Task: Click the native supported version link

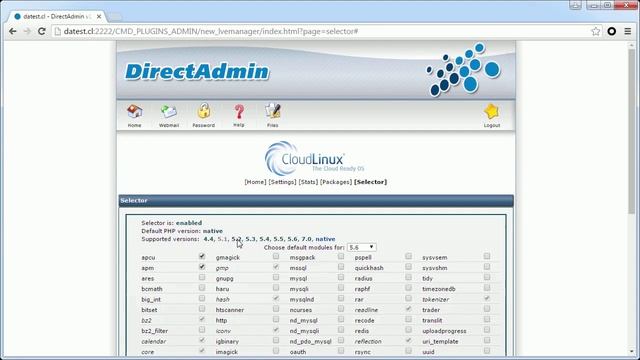Action: [325, 239]
